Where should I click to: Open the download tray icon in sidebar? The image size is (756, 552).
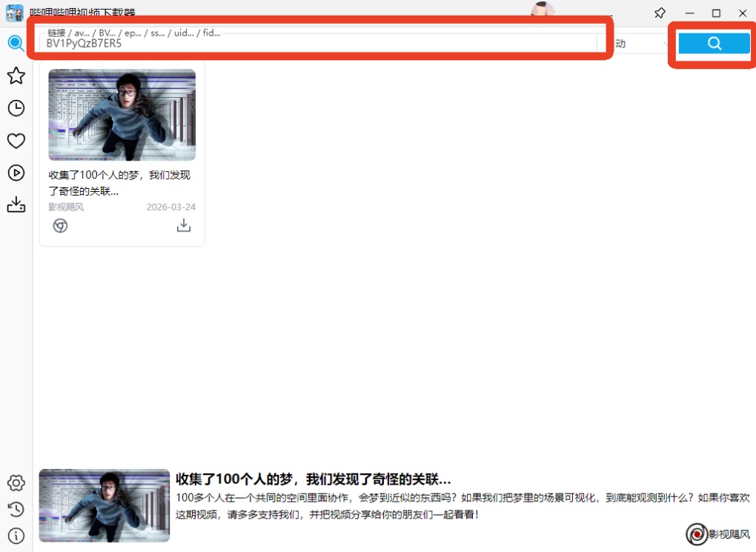[16, 204]
